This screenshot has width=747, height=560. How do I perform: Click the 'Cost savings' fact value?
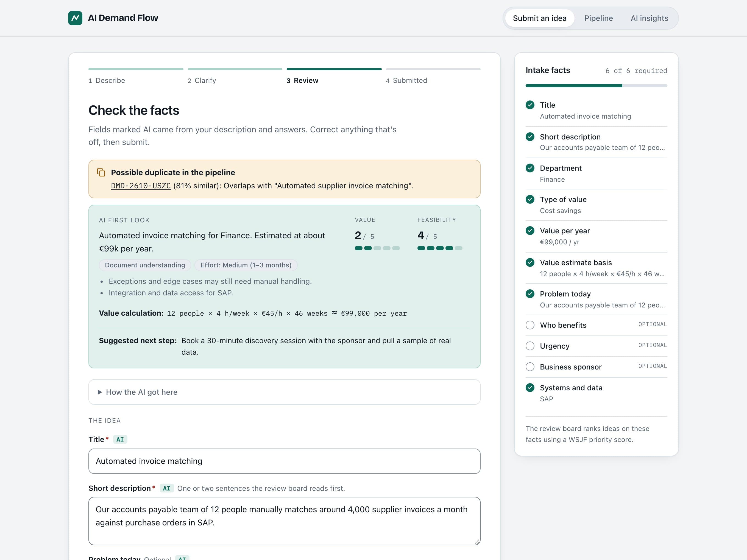click(560, 211)
